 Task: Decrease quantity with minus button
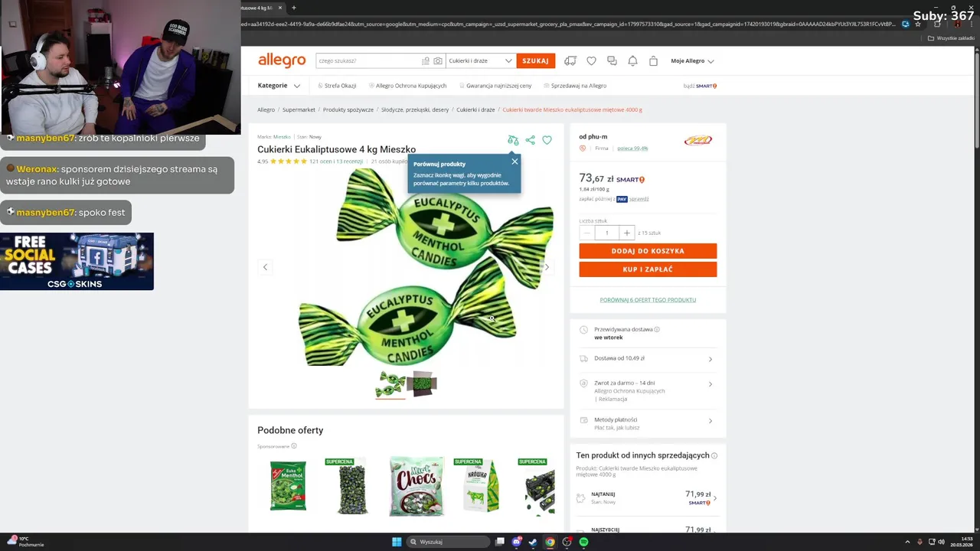tap(586, 233)
